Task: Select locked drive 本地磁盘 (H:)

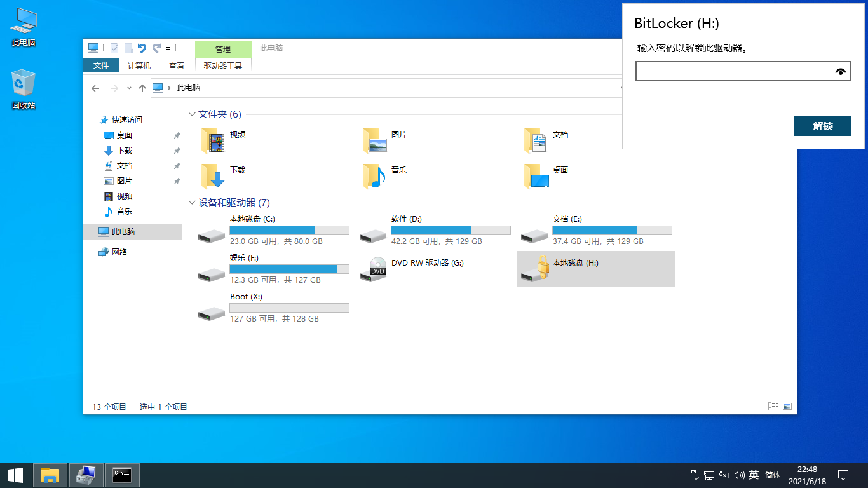Action: coord(596,269)
